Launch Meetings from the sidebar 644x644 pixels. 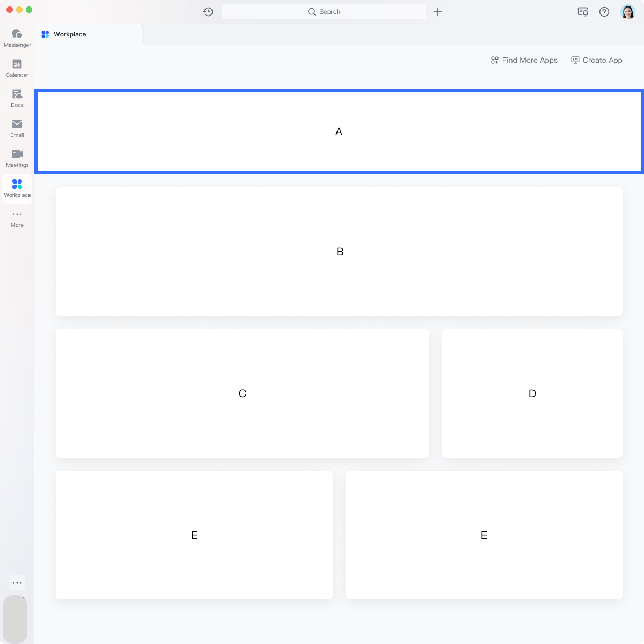click(17, 158)
